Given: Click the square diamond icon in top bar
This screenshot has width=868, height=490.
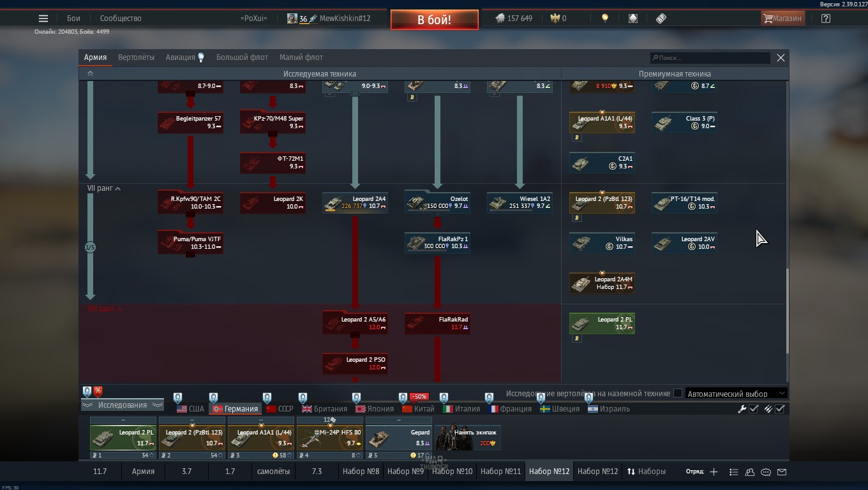Looking at the screenshot, I should pos(632,19).
